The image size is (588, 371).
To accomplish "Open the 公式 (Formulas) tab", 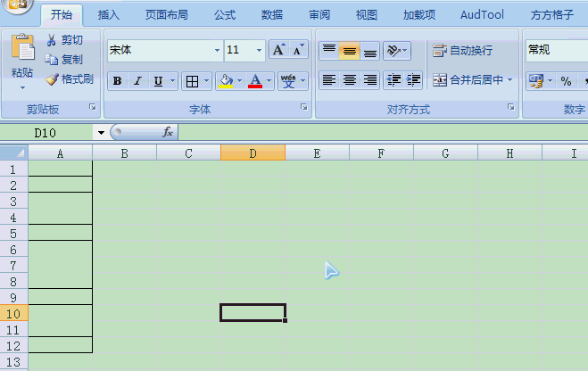I will pos(225,15).
